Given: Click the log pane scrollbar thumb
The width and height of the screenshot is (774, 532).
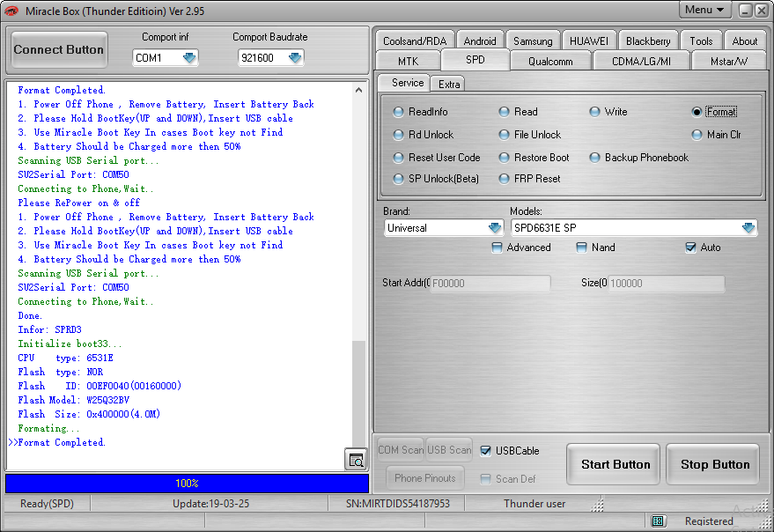Looking at the screenshot, I should pos(359,393).
